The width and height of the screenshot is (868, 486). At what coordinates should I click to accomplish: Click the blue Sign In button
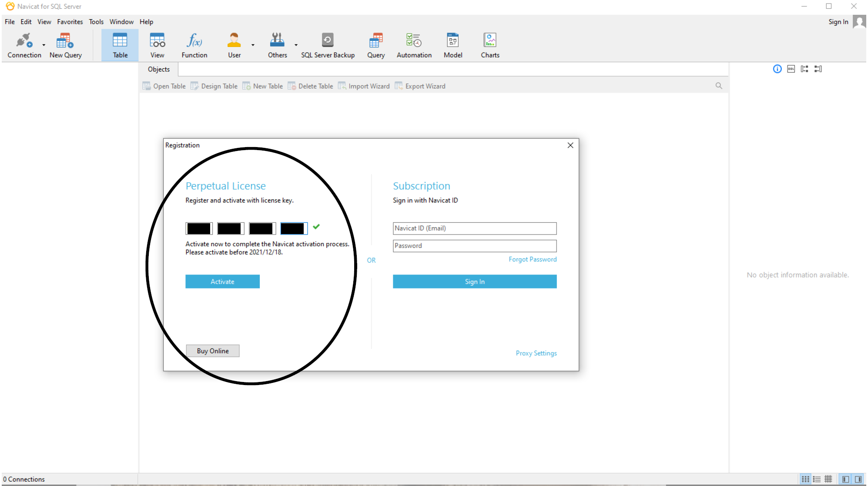point(475,282)
